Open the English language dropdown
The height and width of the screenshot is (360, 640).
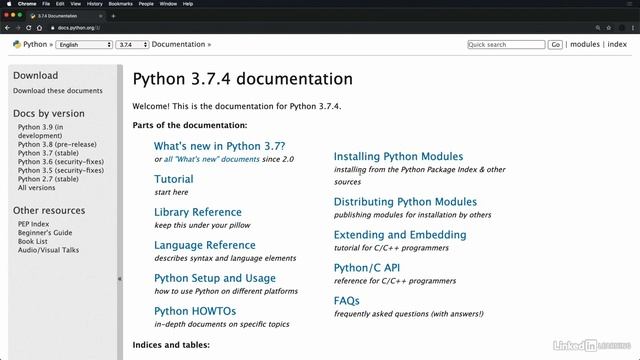pos(84,44)
